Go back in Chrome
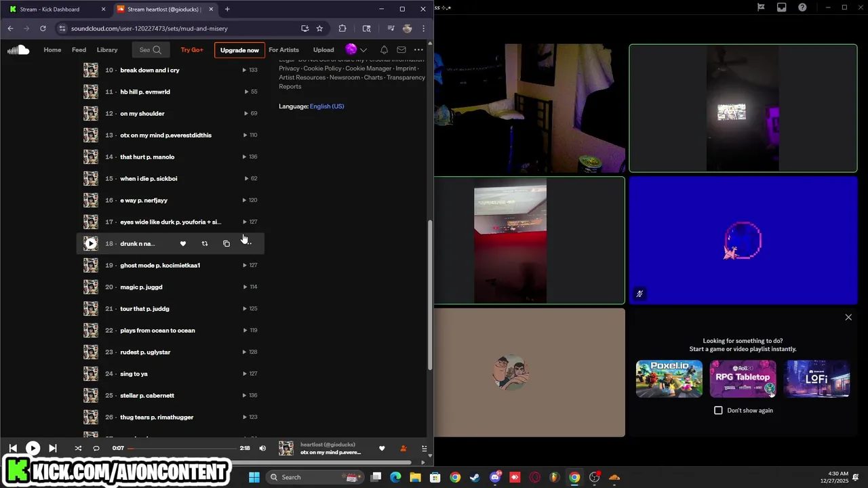This screenshot has width=868, height=488. tap(10, 28)
